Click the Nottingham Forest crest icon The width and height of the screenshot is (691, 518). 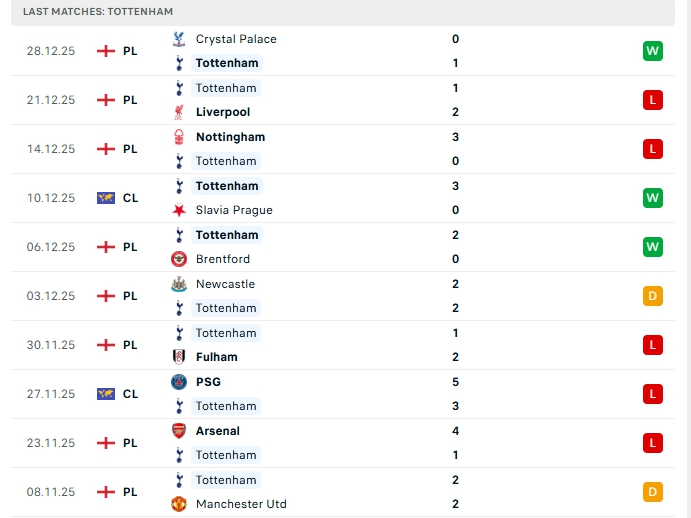point(179,137)
